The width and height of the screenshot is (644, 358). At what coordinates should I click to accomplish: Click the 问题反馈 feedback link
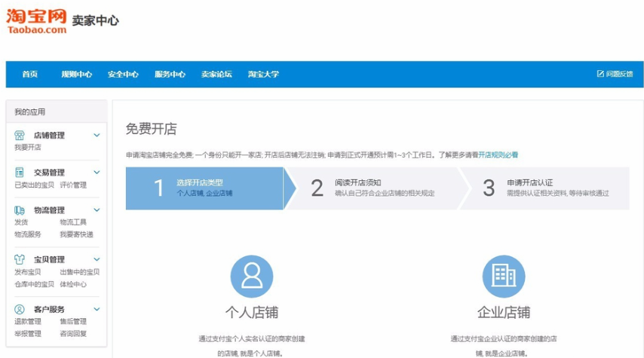(615, 74)
